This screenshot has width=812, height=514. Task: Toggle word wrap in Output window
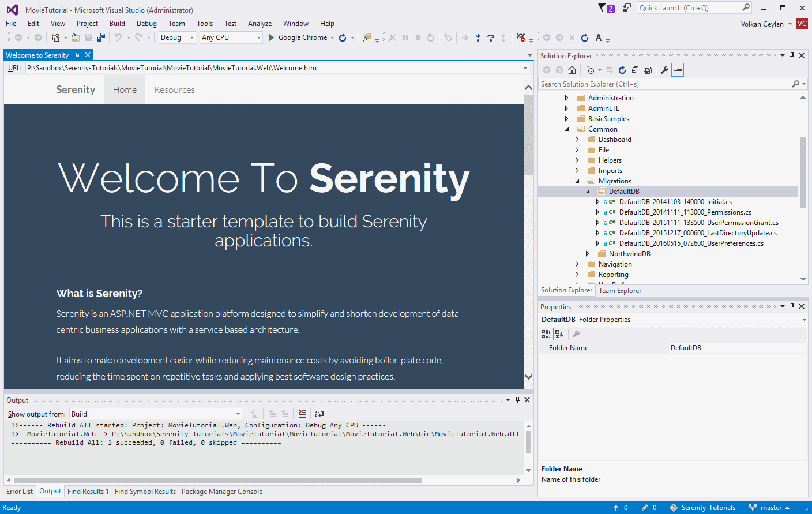point(319,414)
